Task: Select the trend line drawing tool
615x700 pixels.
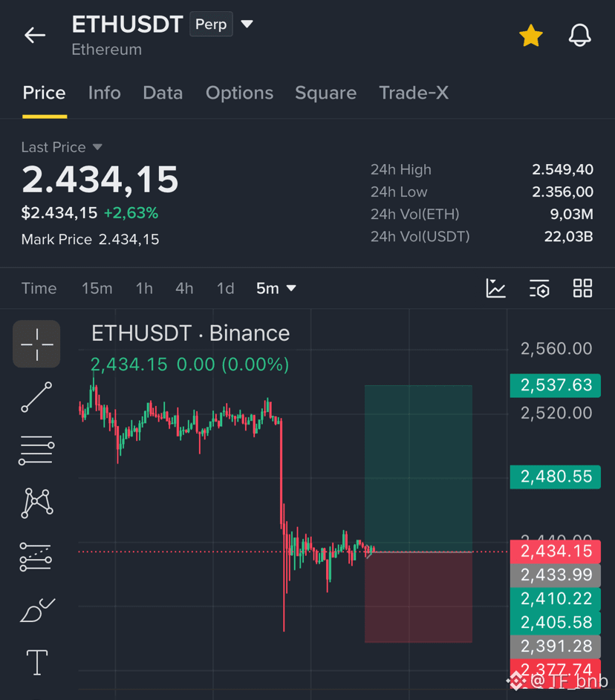Action: 36,397
